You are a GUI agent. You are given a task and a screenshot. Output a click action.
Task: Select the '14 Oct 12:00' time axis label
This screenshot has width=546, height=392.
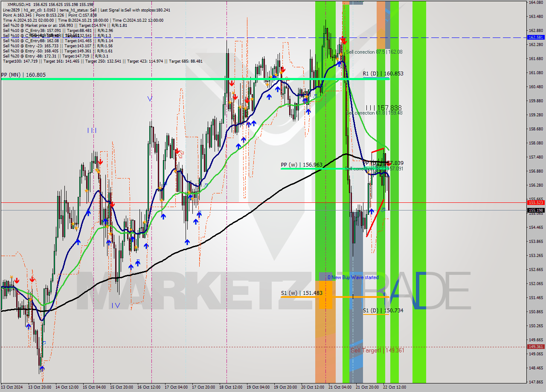tap(66, 387)
